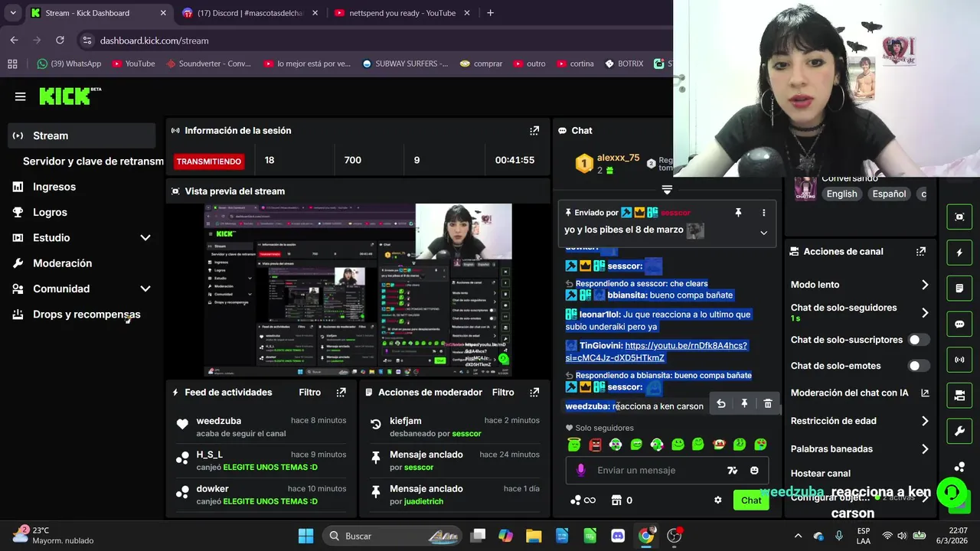Click the camera sidebar icon
The image size is (980, 551).
[959, 396]
